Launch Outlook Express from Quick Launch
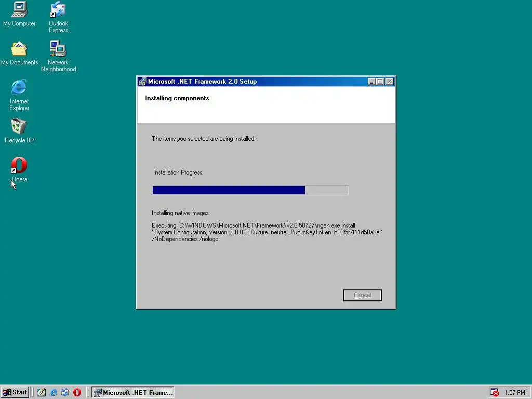This screenshot has height=399, width=532. point(65,393)
